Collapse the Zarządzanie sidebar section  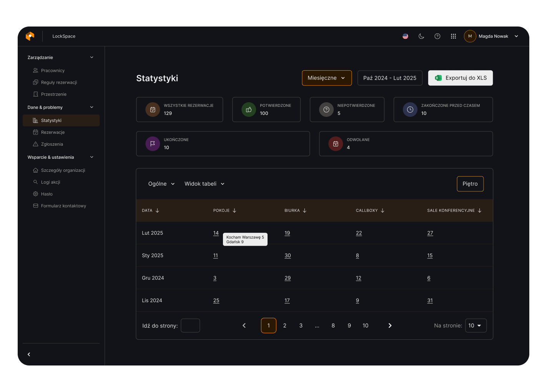pyautogui.click(x=91, y=57)
